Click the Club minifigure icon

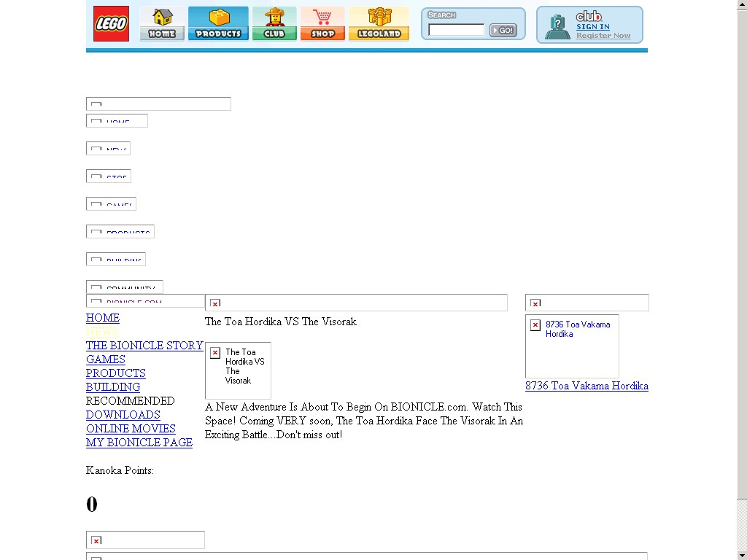274,23
